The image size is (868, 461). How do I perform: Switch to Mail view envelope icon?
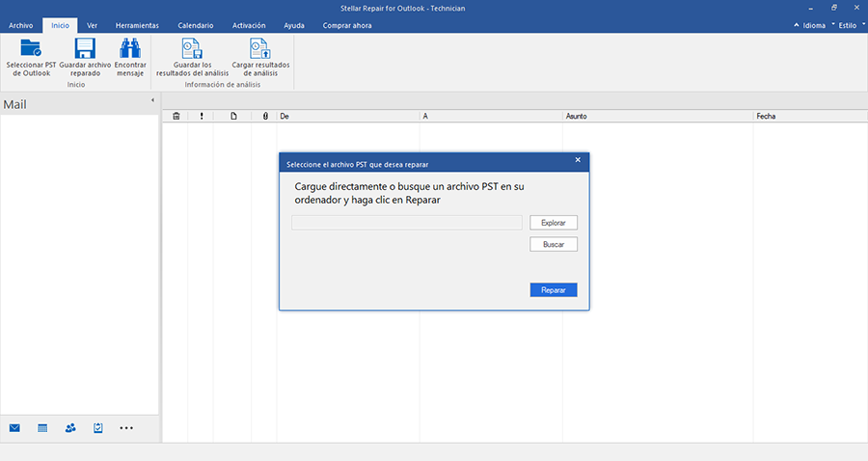point(14,428)
